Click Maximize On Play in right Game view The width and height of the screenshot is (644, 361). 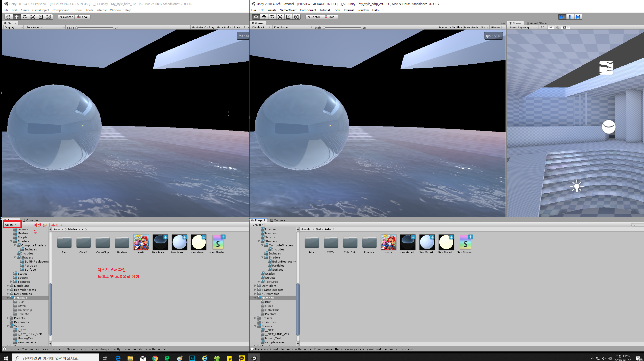coord(450,27)
